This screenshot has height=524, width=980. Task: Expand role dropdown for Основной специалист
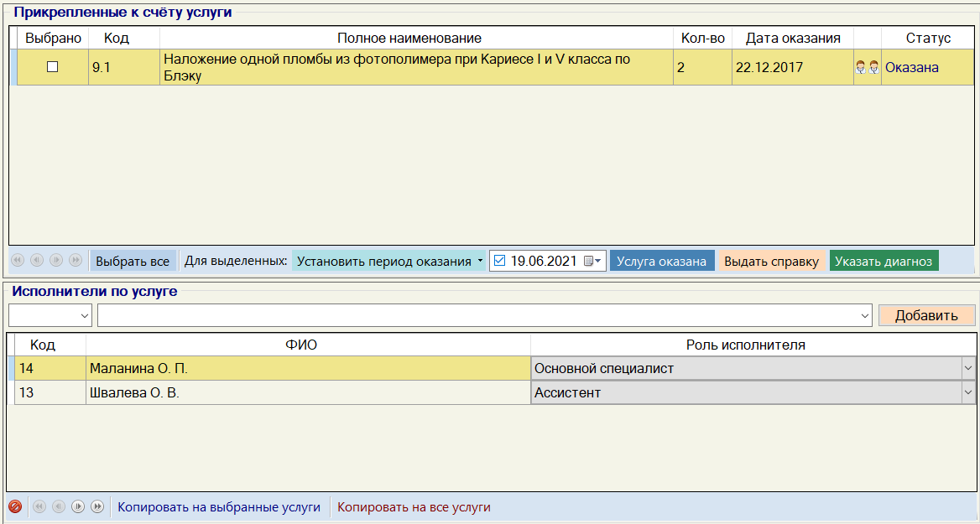(x=967, y=368)
